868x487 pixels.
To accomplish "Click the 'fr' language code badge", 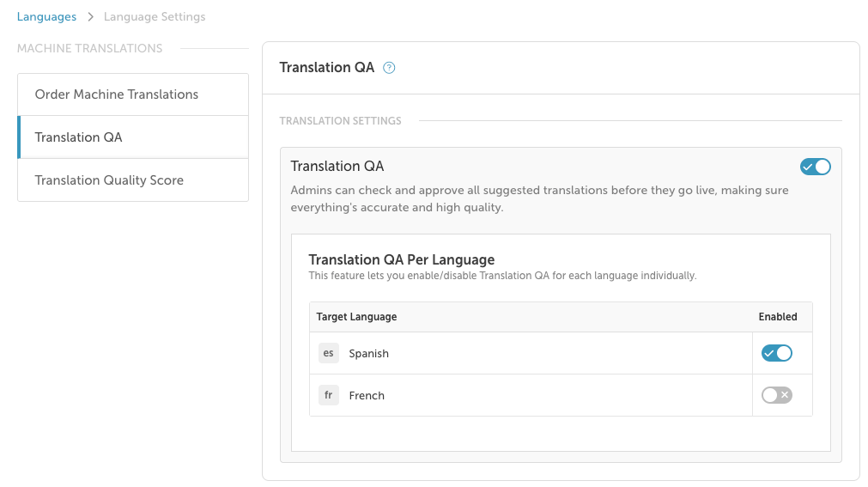I will click(328, 395).
